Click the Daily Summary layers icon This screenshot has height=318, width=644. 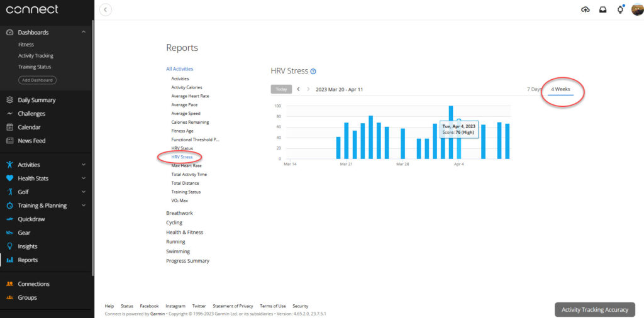10,100
